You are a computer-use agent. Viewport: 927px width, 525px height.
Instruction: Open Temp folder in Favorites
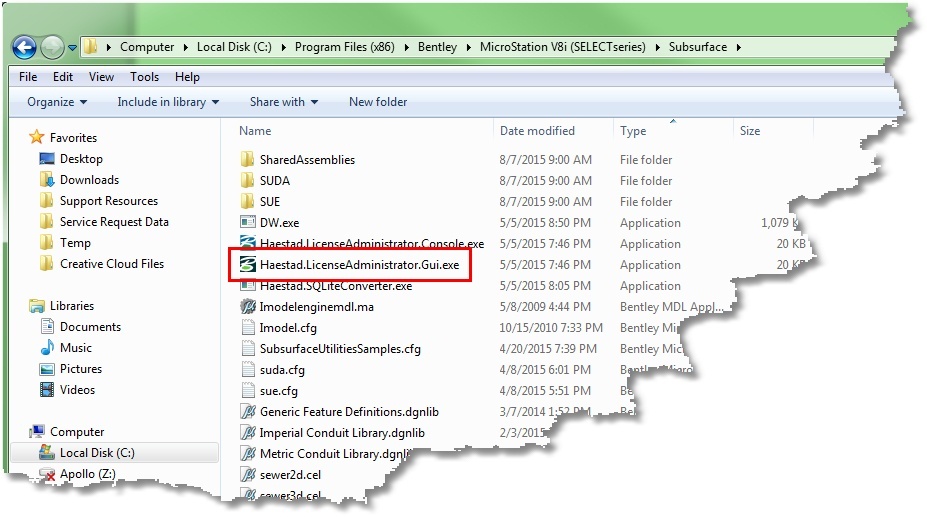tap(75, 243)
